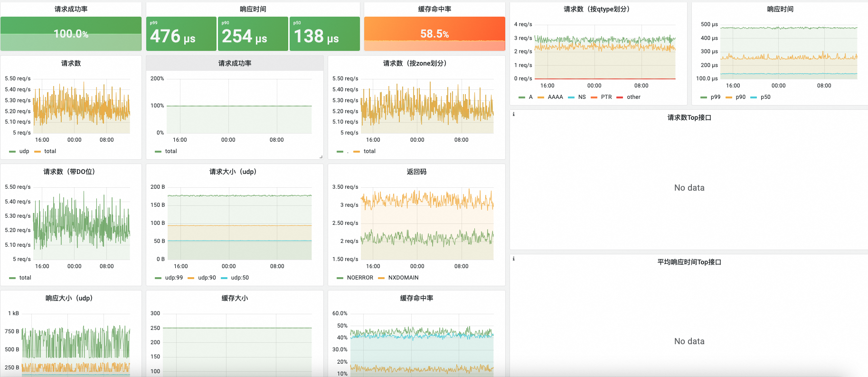
Task: Click the p50 138 µs stat tile
Action: (x=325, y=34)
